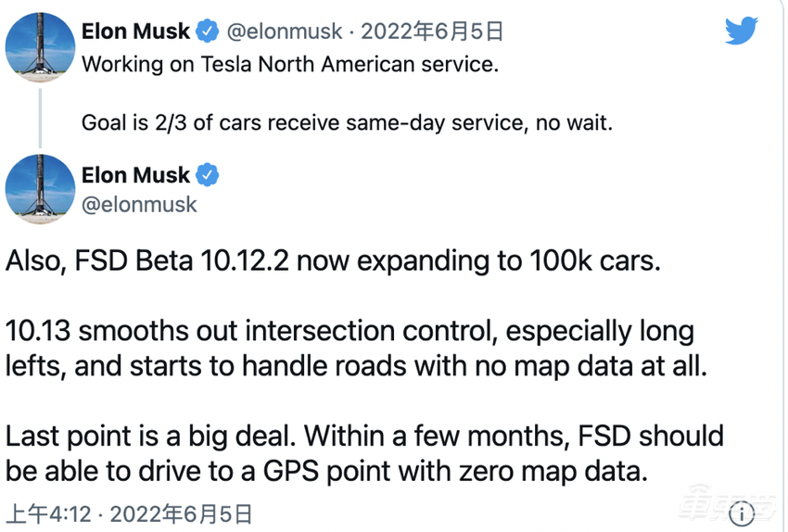Open the Elon Musk name in the main tweet
Viewport: 788px width, 532px height.
pyautogui.click(x=135, y=174)
